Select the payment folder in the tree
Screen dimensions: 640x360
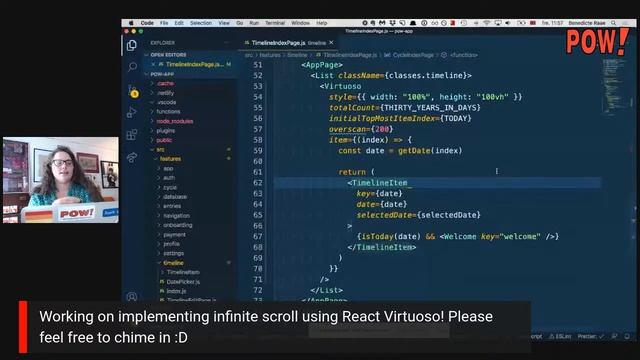click(x=174, y=235)
